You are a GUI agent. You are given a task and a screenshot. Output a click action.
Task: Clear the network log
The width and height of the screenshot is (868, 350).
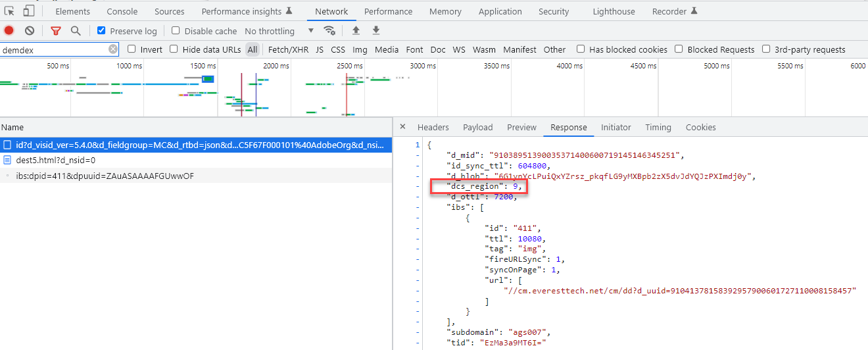(x=30, y=30)
